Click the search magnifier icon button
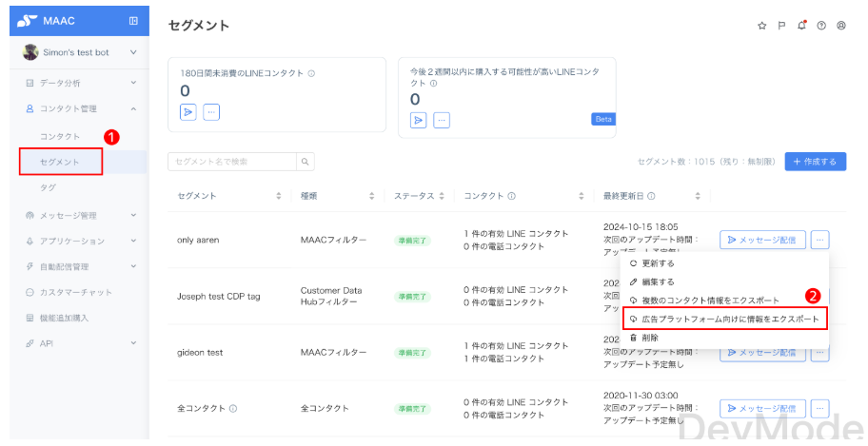868x446 pixels. click(306, 162)
